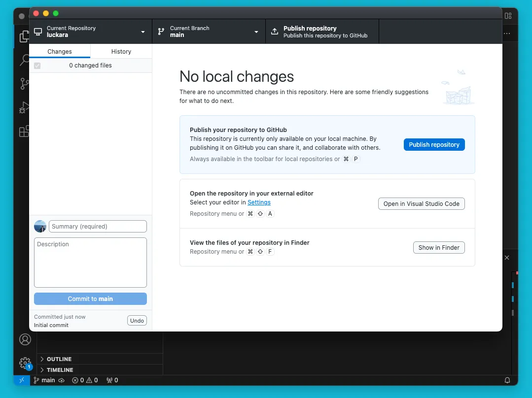Open the Source Control view icon
Viewport: 532px width, 398px height.
coord(24,84)
